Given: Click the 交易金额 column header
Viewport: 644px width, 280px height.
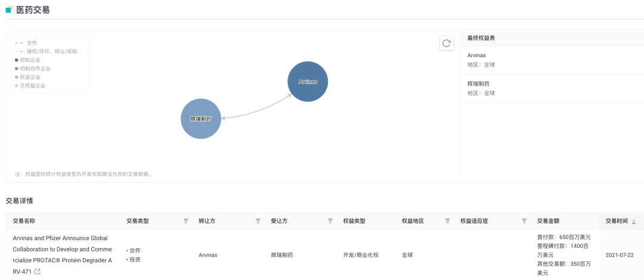Looking at the screenshot, I should click(x=548, y=221).
